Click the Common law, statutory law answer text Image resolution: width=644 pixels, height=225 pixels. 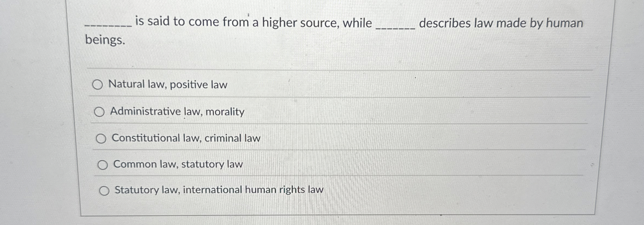click(177, 164)
